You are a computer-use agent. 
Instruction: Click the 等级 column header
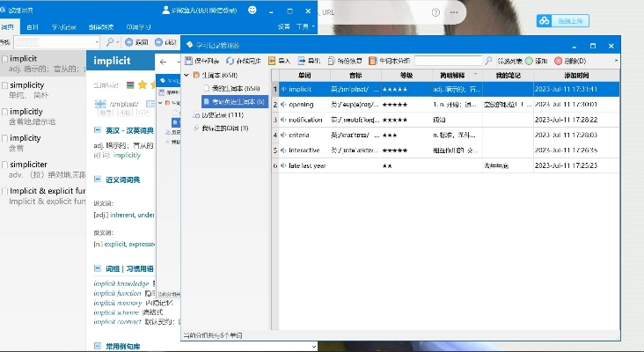point(406,75)
